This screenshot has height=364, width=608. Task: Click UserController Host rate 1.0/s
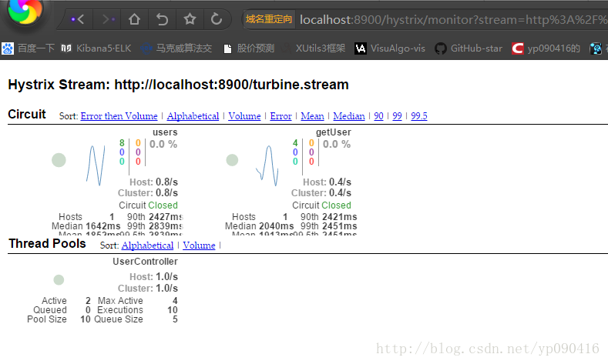[166, 277]
